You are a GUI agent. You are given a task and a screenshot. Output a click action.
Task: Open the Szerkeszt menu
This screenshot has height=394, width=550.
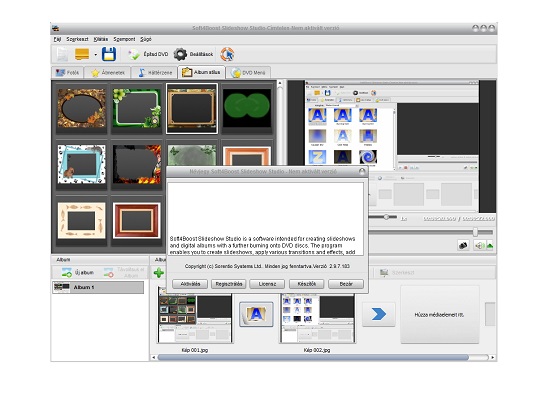click(x=77, y=39)
